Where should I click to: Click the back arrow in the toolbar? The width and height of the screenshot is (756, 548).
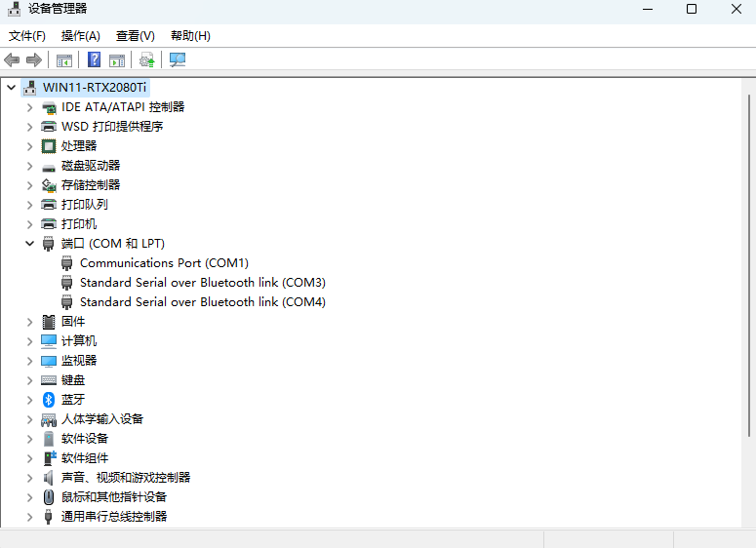click(12, 60)
